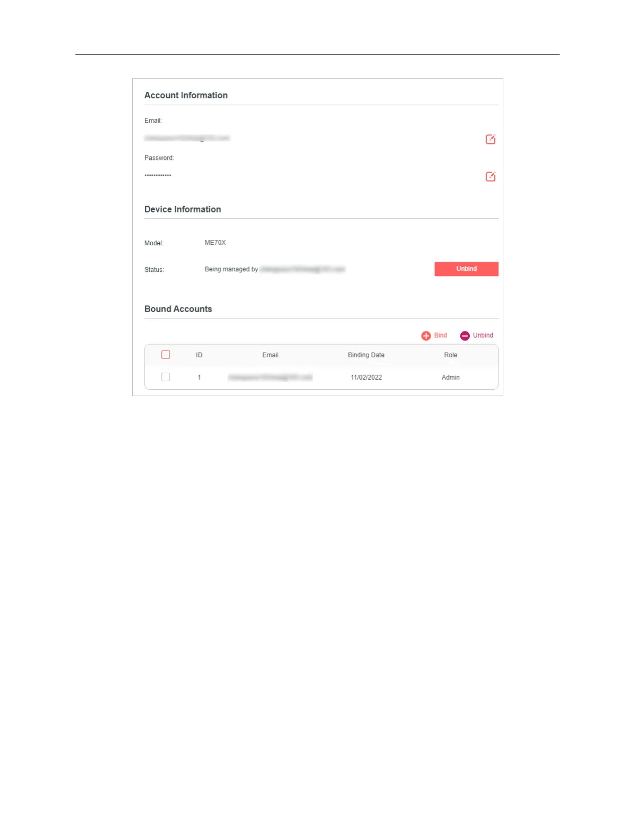The image size is (635, 840).
Task: Click the edit icon for Password
Action: coord(491,176)
